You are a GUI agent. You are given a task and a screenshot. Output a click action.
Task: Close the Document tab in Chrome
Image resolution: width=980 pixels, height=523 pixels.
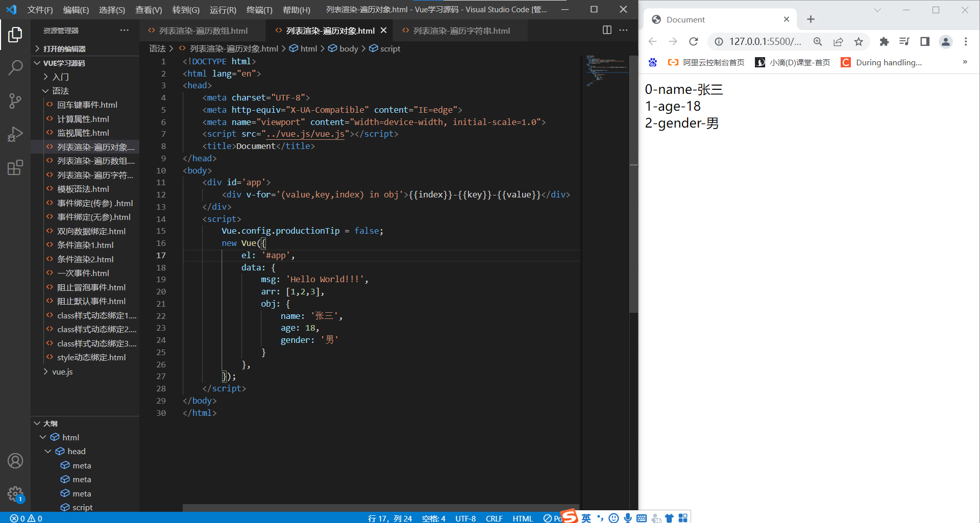click(x=786, y=19)
